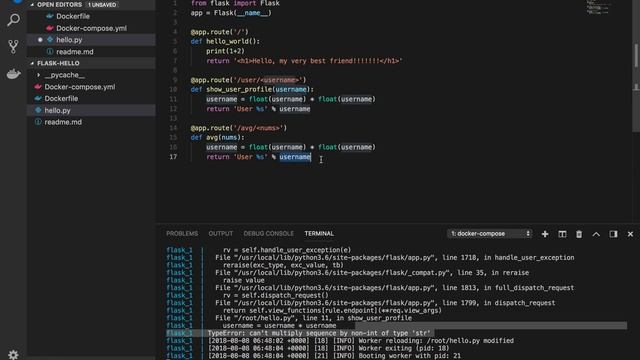Switch to the Debug Console tab
640x360 pixels.
point(269,233)
